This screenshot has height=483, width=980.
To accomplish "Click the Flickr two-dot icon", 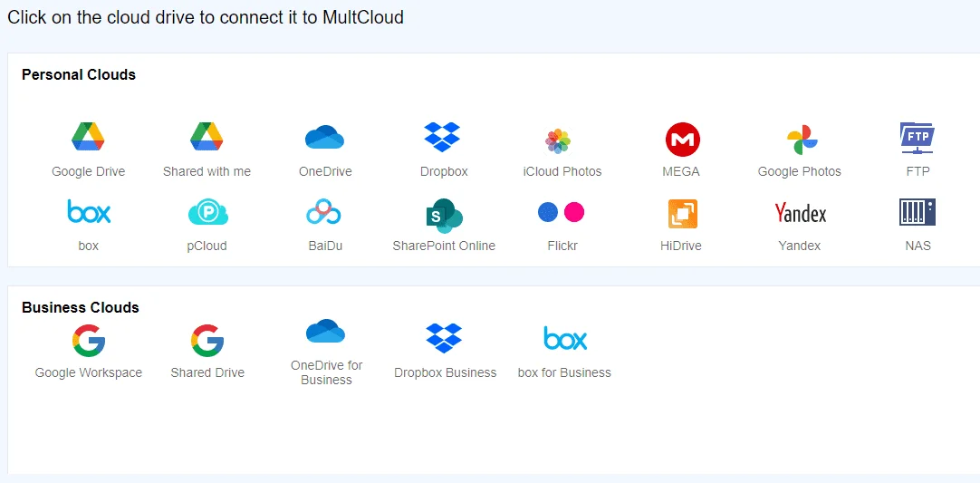I will pyautogui.click(x=562, y=212).
